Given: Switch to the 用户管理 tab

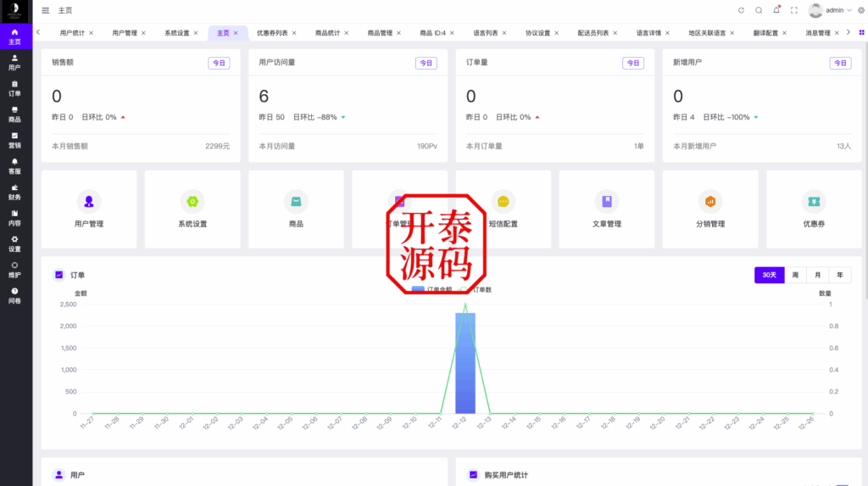Looking at the screenshot, I should click(x=125, y=33).
